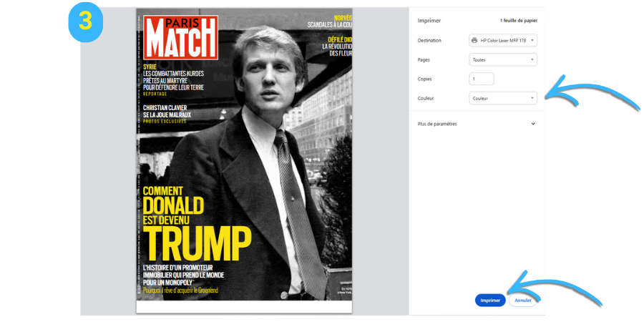Click the magazine cover print preview
The image size is (644, 322).
coord(244,160)
